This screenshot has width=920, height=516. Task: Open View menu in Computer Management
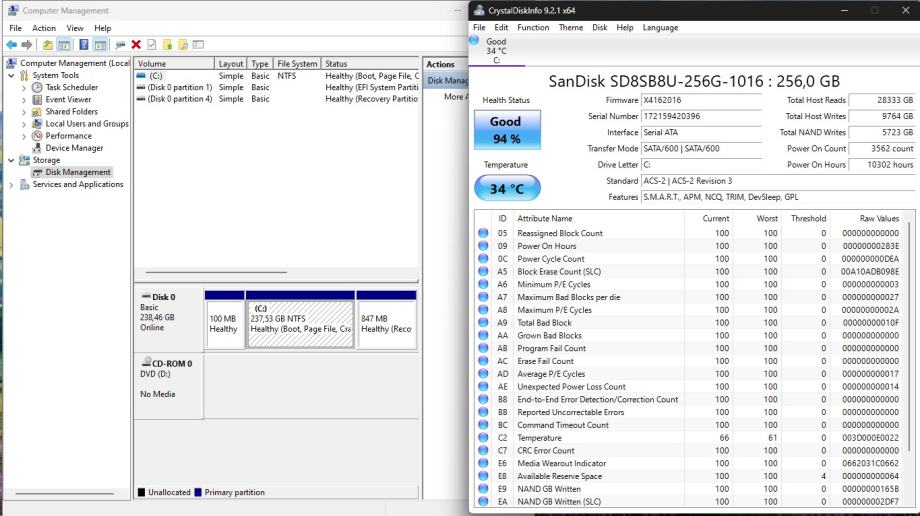(x=75, y=28)
